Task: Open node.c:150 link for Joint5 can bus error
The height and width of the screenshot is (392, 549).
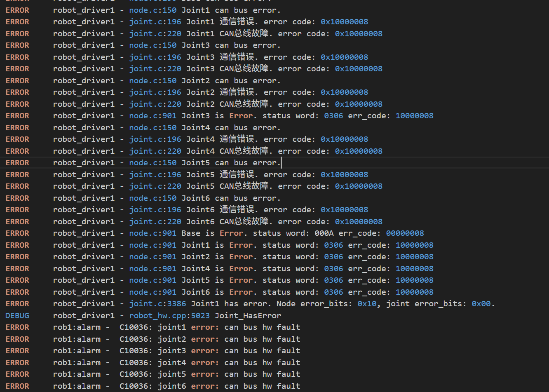Action: click(152, 163)
